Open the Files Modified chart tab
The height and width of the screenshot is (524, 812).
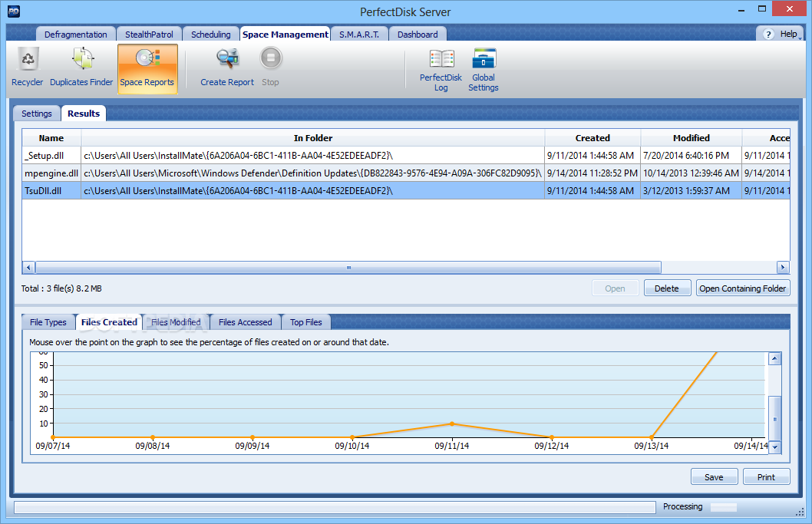point(176,322)
